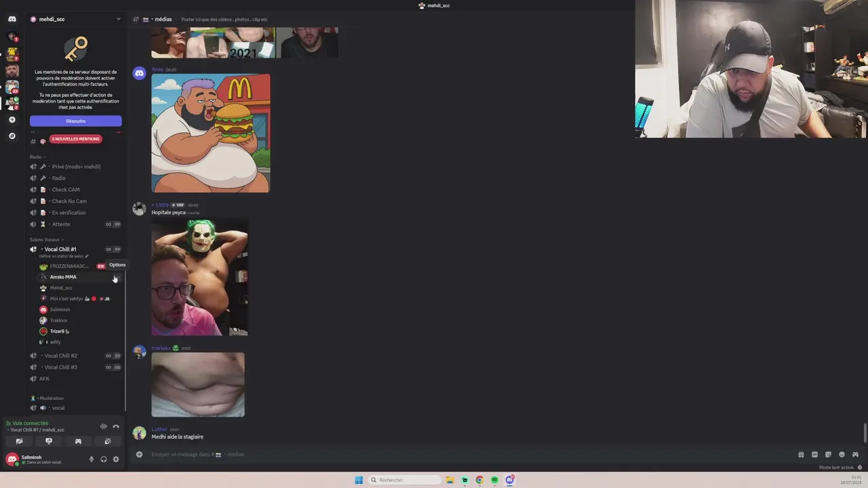
Task: Join the AFK voice channel
Action: 75,379
